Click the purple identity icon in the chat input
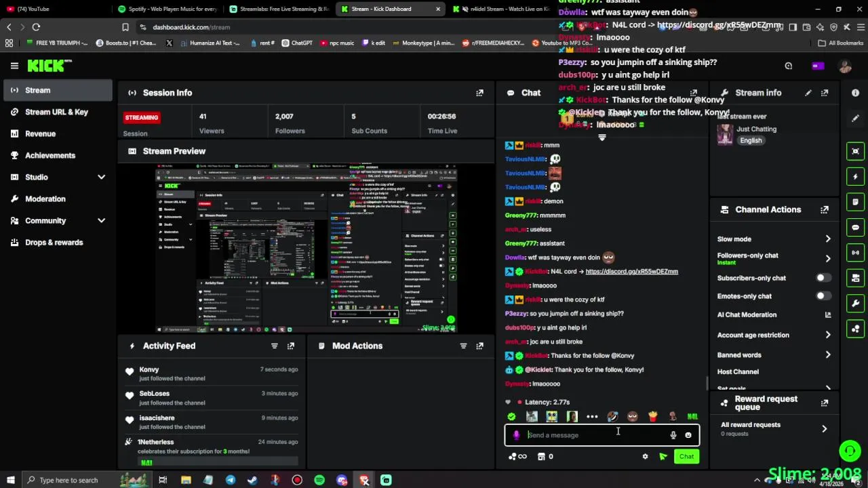The width and height of the screenshot is (868, 488). [x=516, y=435]
